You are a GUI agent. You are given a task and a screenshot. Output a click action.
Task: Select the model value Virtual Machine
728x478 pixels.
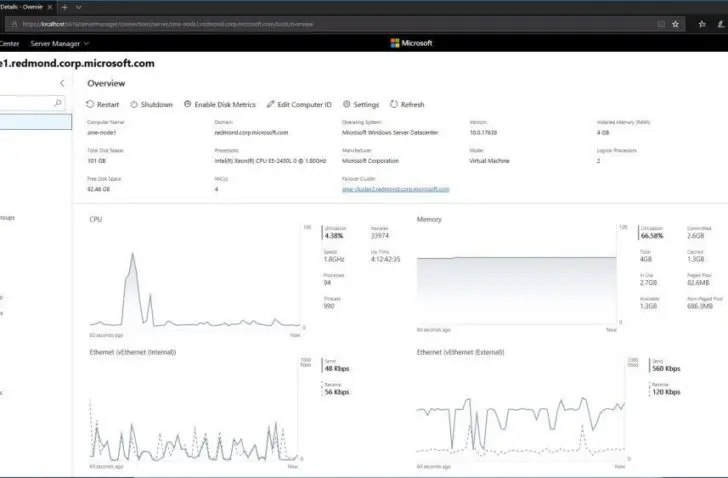coord(489,161)
